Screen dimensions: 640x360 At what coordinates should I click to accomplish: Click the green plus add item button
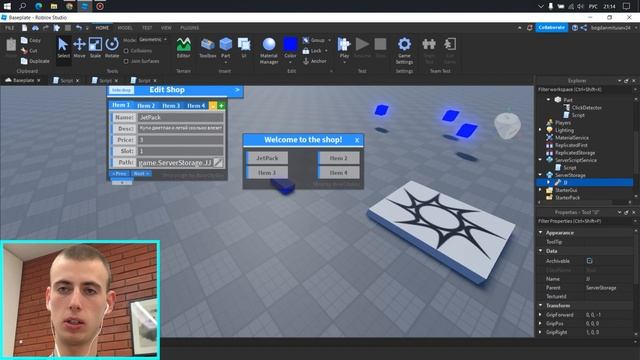pyautogui.click(x=221, y=106)
